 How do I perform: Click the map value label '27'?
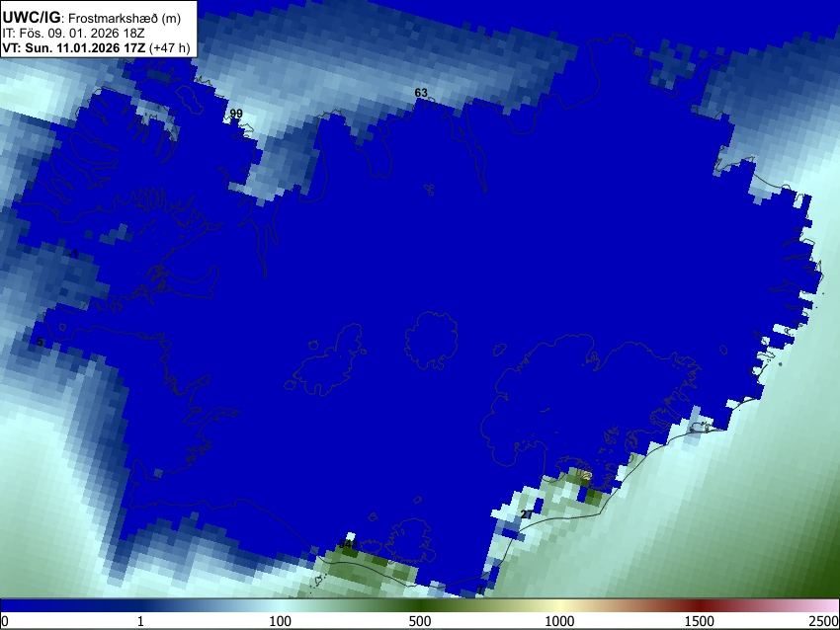(x=527, y=514)
